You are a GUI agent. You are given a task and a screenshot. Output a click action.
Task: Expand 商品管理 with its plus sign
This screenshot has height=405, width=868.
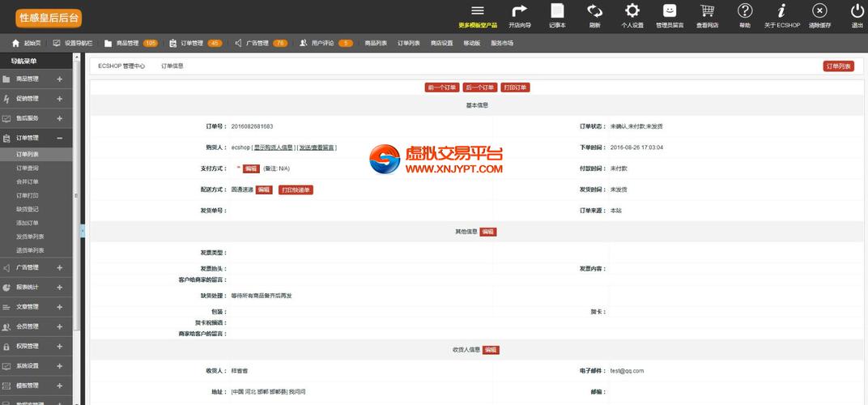tap(60, 79)
